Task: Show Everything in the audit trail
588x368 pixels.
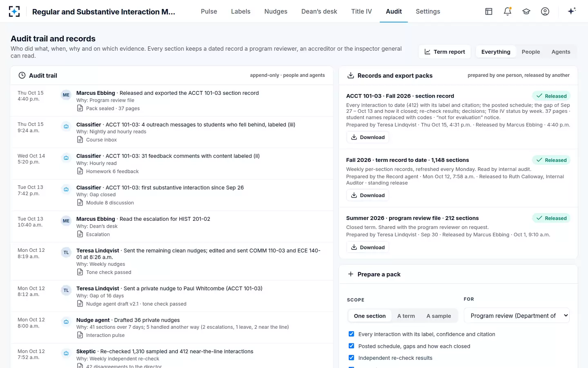Action: pos(496,52)
